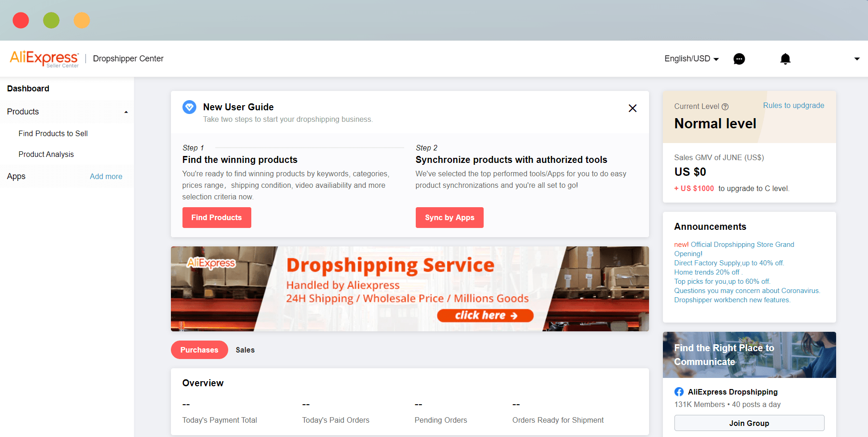Image resolution: width=868 pixels, height=437 pixels.
Task: Click the Dropshipper Center header title
Action: pos(128,59)
